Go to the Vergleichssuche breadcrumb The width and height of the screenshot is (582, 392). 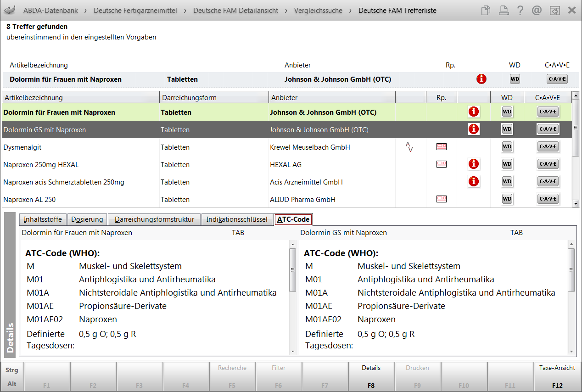point(318,10)
